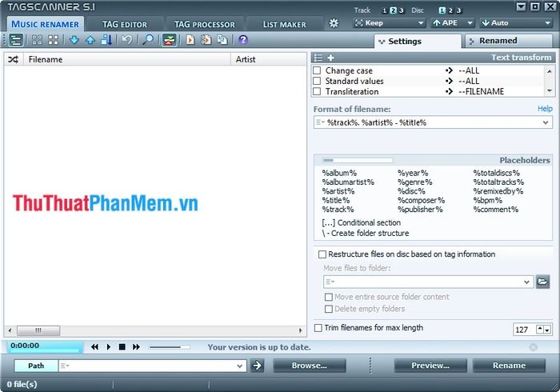The height and width of the screenshot is (392, 560).
Task: Click the shuffle icon in file list header
Action: point(14,59)
